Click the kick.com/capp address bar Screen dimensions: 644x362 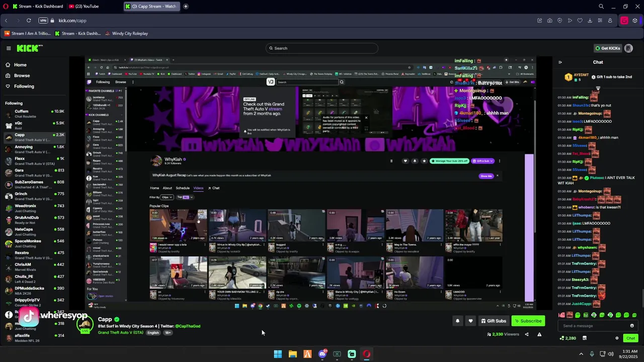(72, 21)
